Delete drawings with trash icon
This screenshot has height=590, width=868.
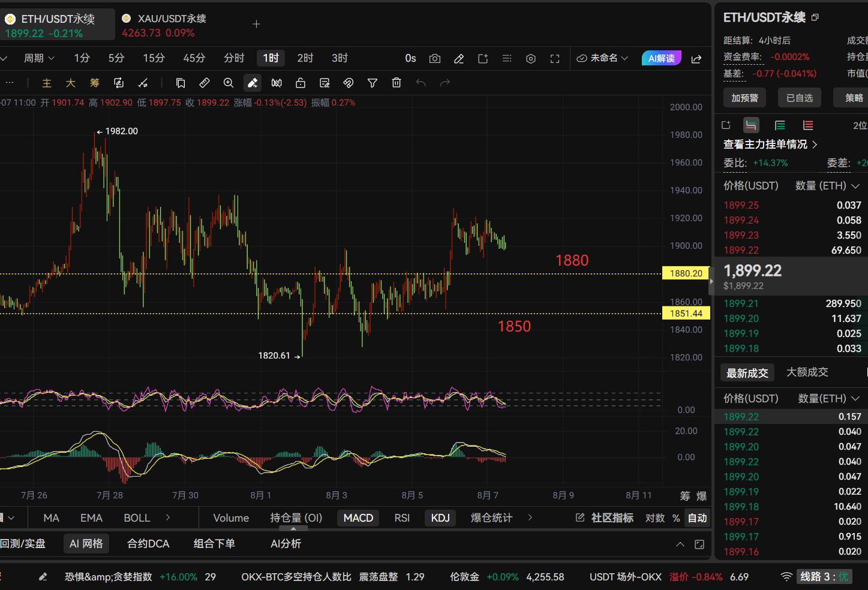[397, 83]
